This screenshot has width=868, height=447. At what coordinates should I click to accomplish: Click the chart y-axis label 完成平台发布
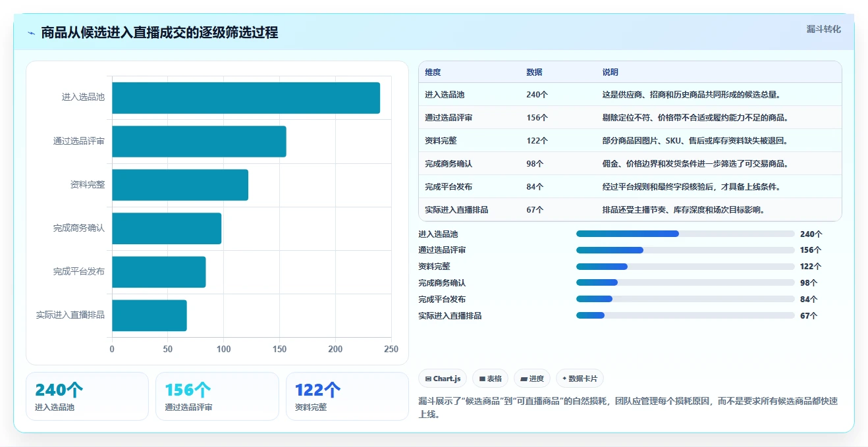point(79,271)
